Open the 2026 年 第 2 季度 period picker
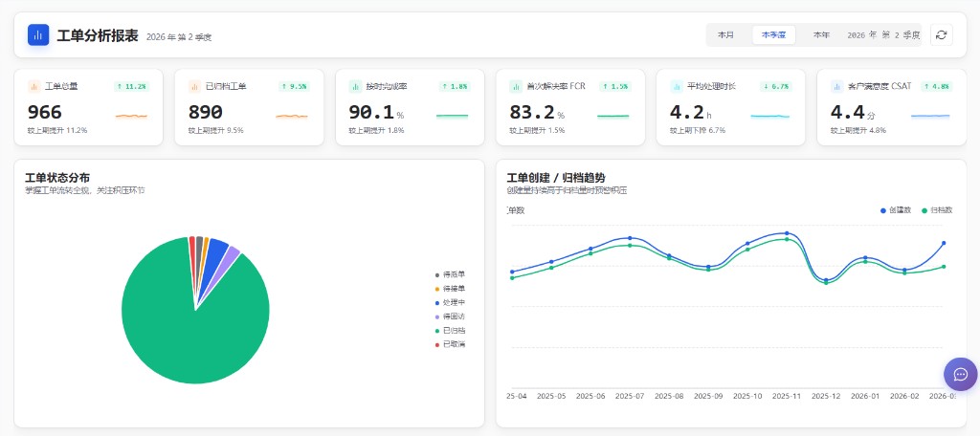Screen dimensions: 980x436 click(x=883, y=35)
